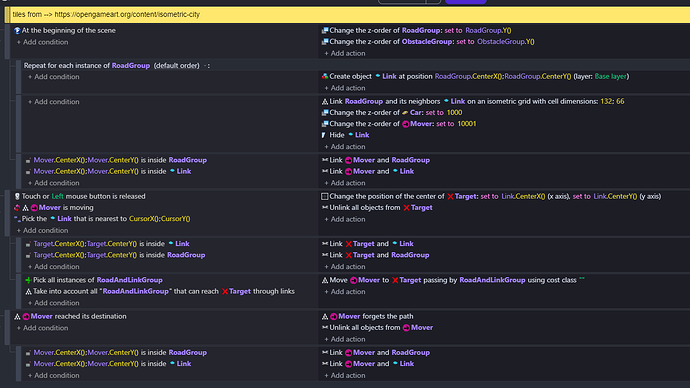The height and width of the screenshot is (388, 690).
Task: Edit the cell dimensions value '132; 66'
Action: [612, 102]
